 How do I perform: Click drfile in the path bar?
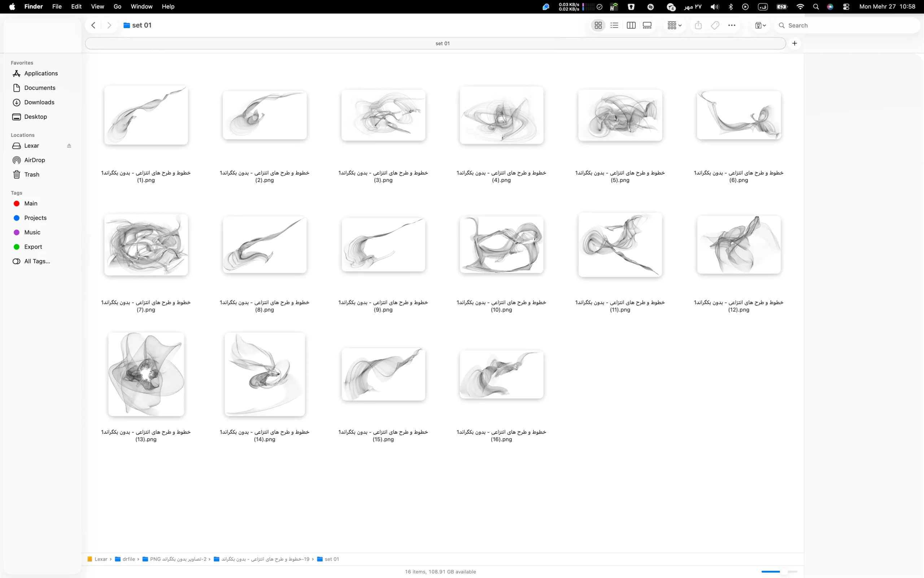click(125, 559)
